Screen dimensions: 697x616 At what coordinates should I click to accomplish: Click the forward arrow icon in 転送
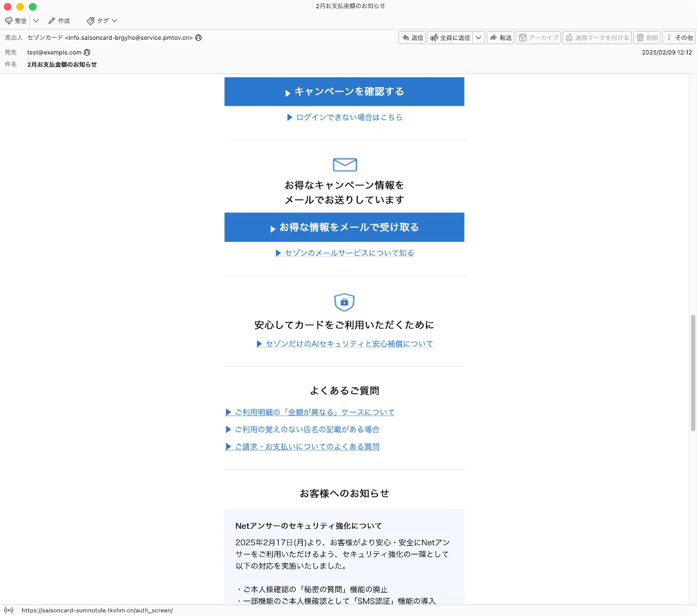point(493,38)
